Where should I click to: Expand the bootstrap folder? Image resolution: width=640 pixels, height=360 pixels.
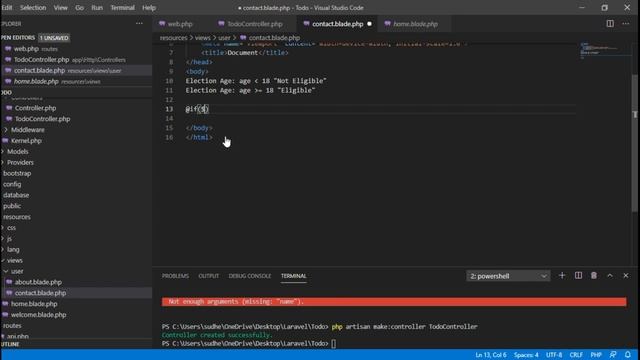click(x=76, y=173)
